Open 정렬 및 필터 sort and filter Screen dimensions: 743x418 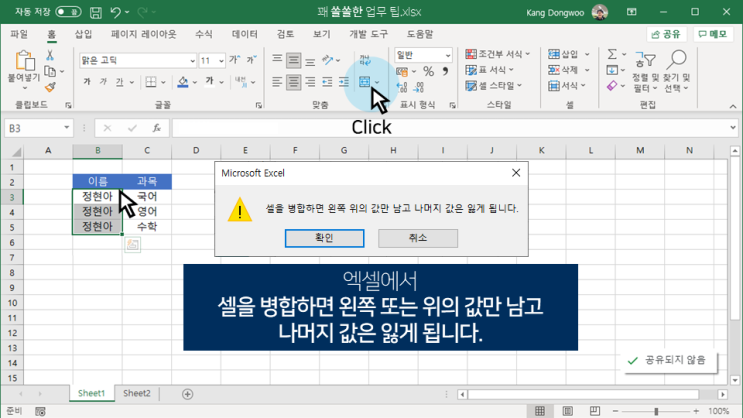645,71
